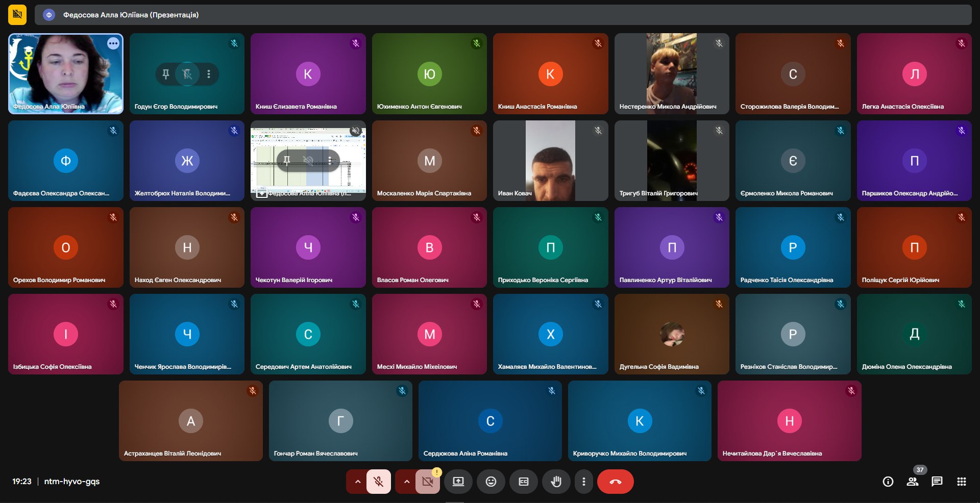
Task: Pin the Федосова presentation tile
Action: click(x=287, y=161)
